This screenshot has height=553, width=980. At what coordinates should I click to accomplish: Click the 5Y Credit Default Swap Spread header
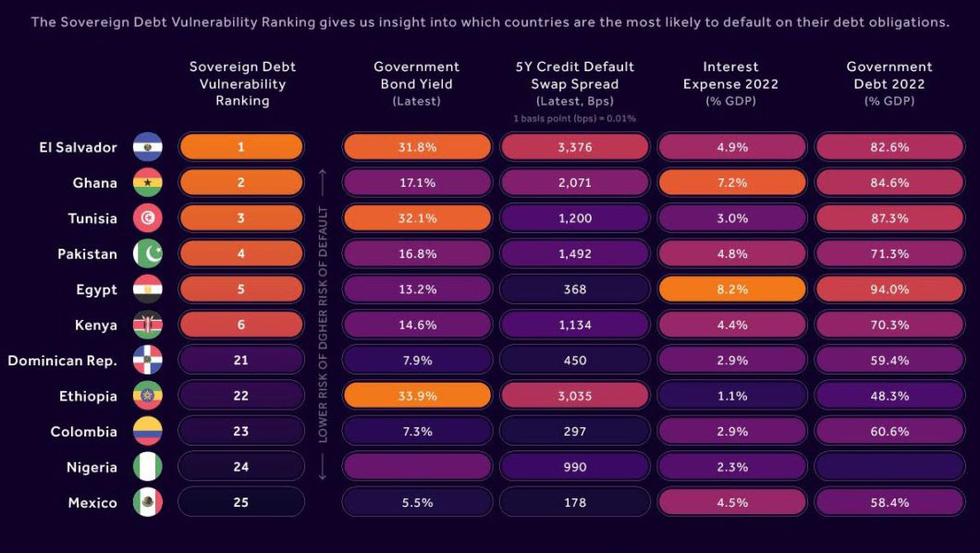click(574, 83)
